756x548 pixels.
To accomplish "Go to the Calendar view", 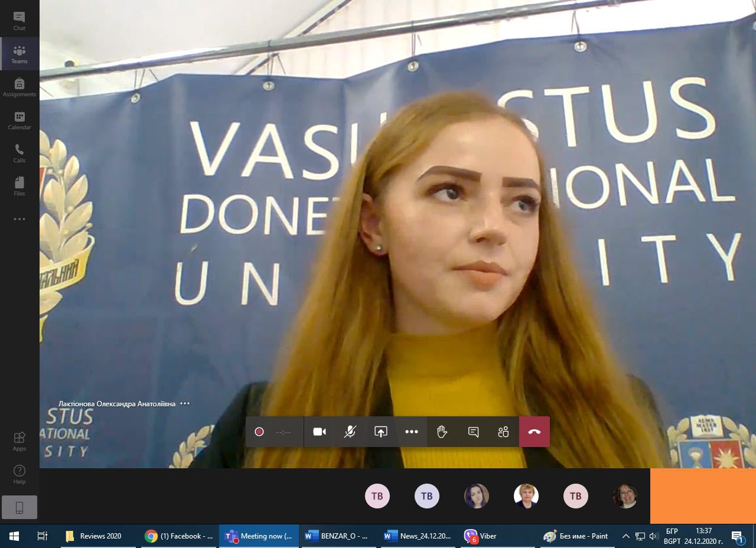I will pyautogui.click(x=19, y=120).
